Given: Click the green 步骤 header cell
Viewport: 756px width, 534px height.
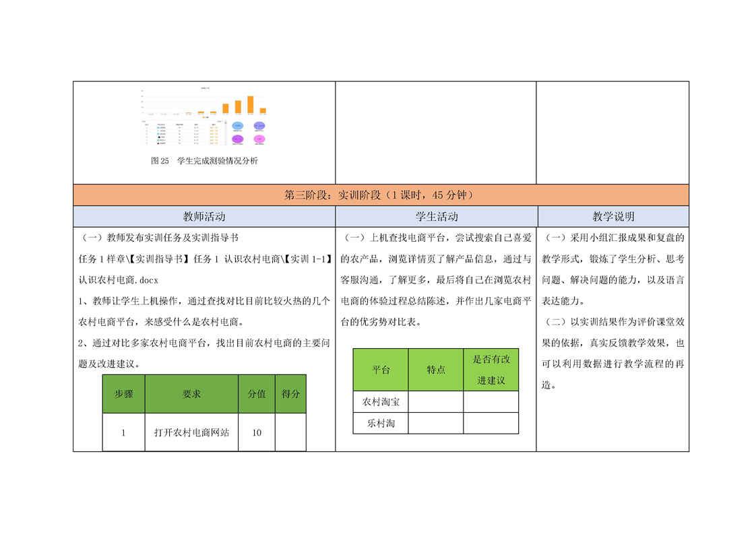Looking at the screenshot, I should pos(123,394).
